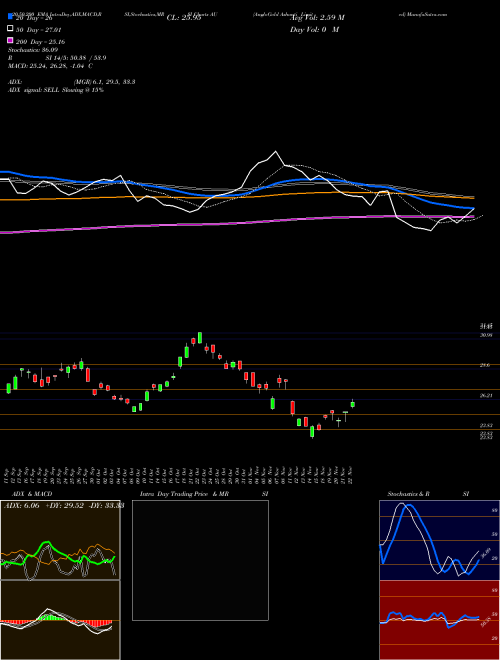
Task: Open the ADX indicator chart panel
Action: [60, 540]
